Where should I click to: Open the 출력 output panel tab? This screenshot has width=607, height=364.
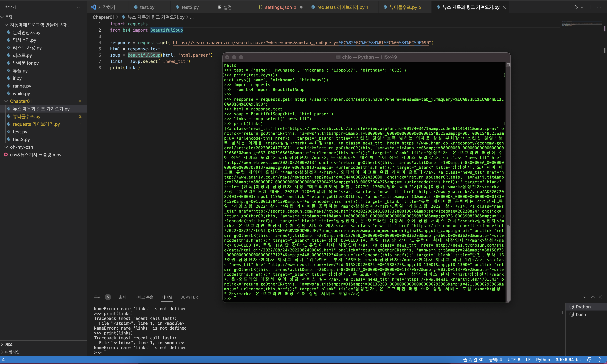[x=122, y=297]
